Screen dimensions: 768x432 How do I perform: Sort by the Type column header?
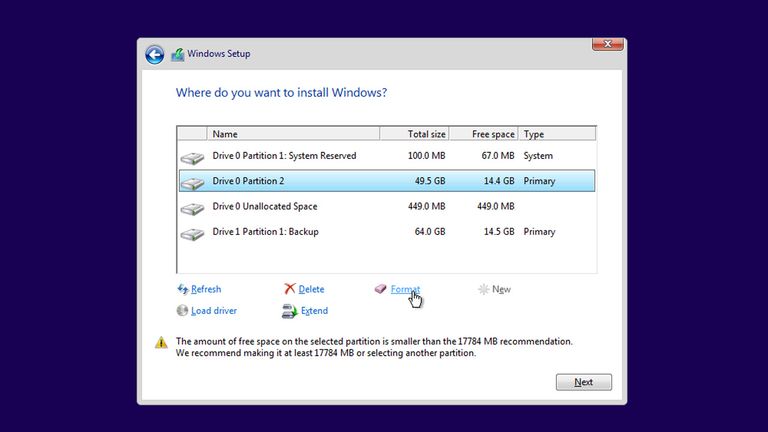[x=557, y=134]
